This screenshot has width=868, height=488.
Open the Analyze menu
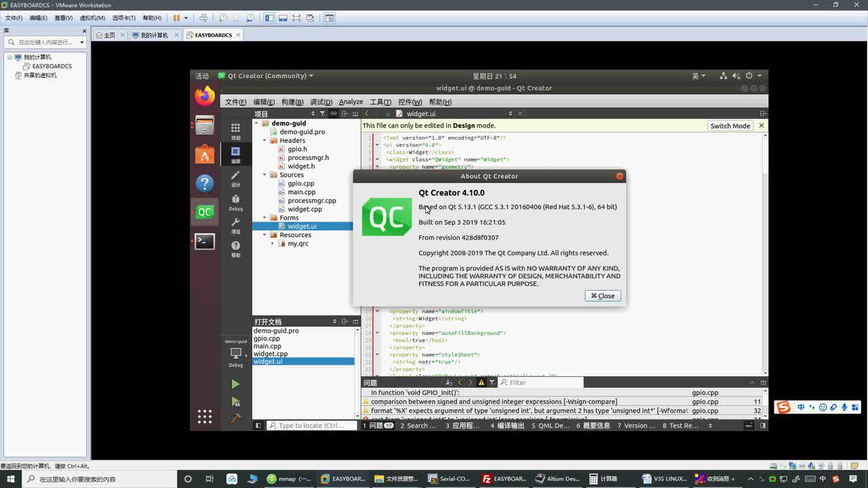(x=351, y=102)
